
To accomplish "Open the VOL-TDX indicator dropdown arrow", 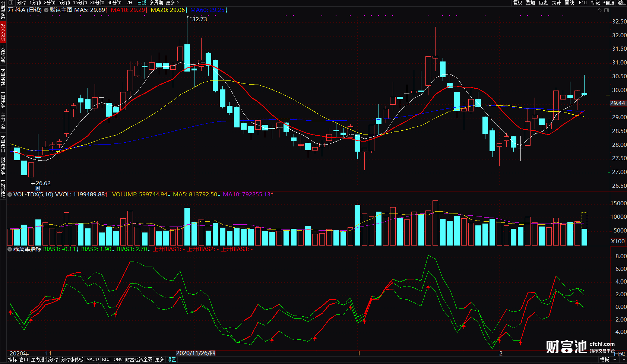I will pos(10,194).
